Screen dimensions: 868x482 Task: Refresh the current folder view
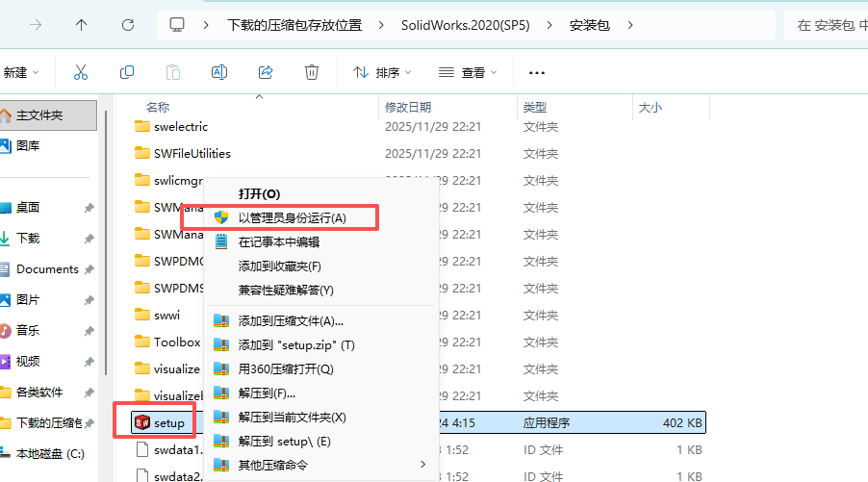[x=128, y=25]
